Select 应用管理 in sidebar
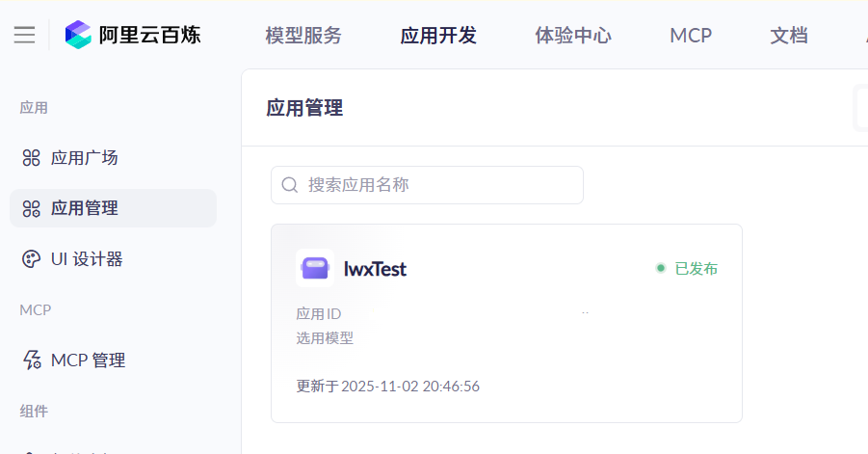This screenshot has height=454, width=868. pos(113,208)
